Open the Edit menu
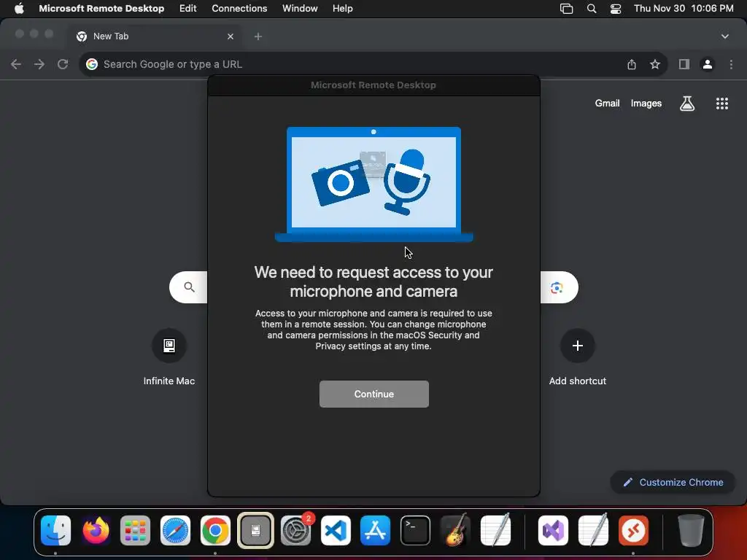This screenshot has width=747, height=560. click(187, 9)
